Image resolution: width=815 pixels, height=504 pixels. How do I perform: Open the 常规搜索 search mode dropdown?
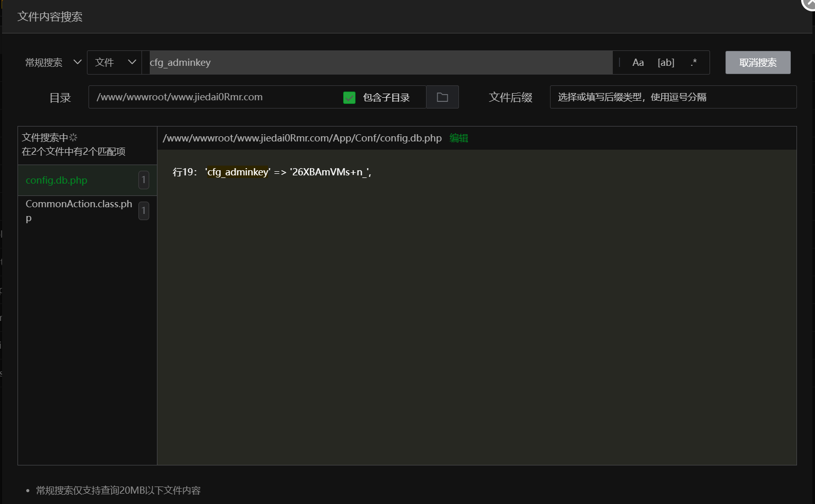tap(54, 63)
